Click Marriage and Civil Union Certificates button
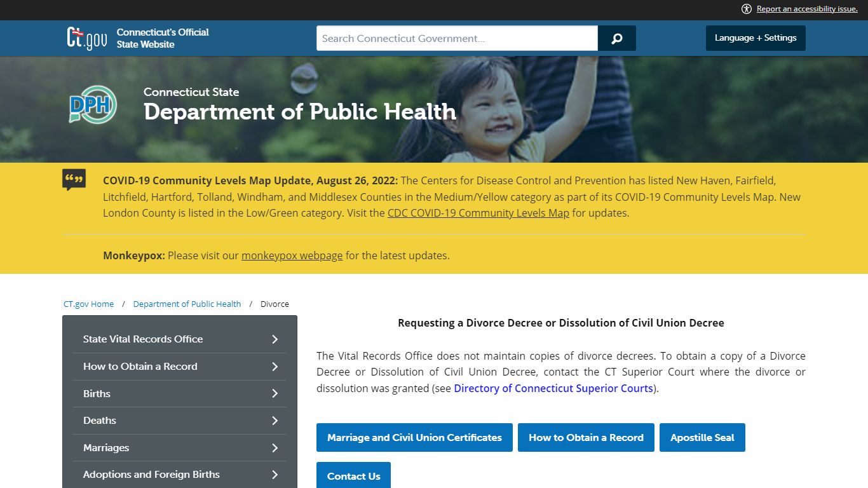 tap(414, 438)
